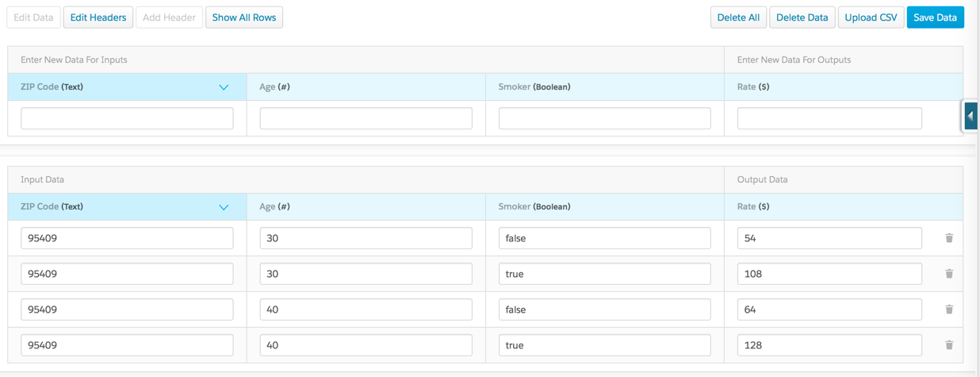Focus the empty Rate new data field
This screenshot has height=377, width=980.
pos(829,118)
